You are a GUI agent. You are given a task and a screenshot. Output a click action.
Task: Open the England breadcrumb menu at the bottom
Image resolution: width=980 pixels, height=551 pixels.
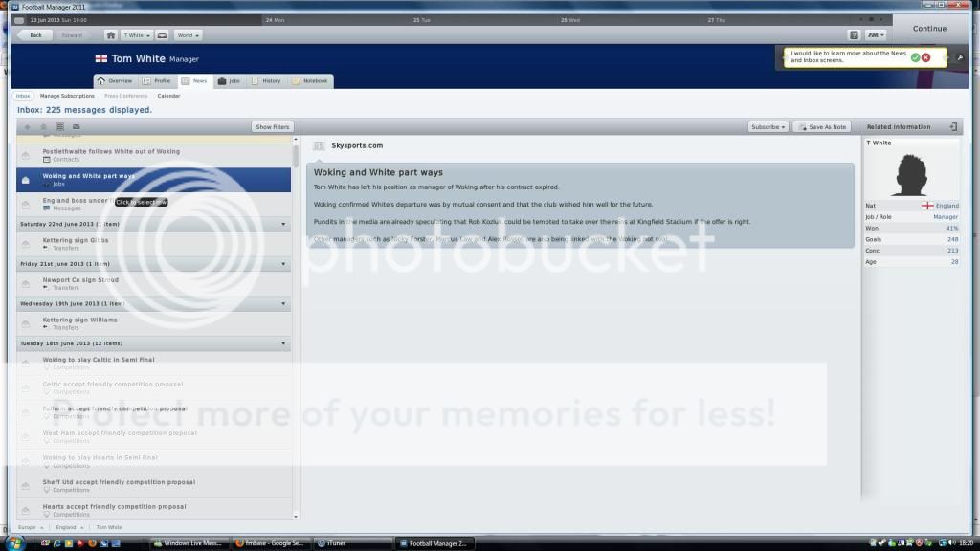pyautogui.click(x=69, y=527)
